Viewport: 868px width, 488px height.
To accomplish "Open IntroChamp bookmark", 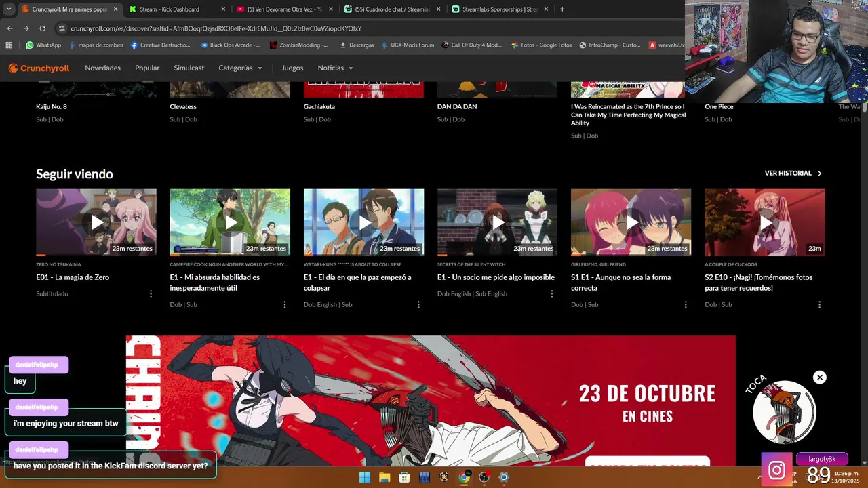I will 610,45.
